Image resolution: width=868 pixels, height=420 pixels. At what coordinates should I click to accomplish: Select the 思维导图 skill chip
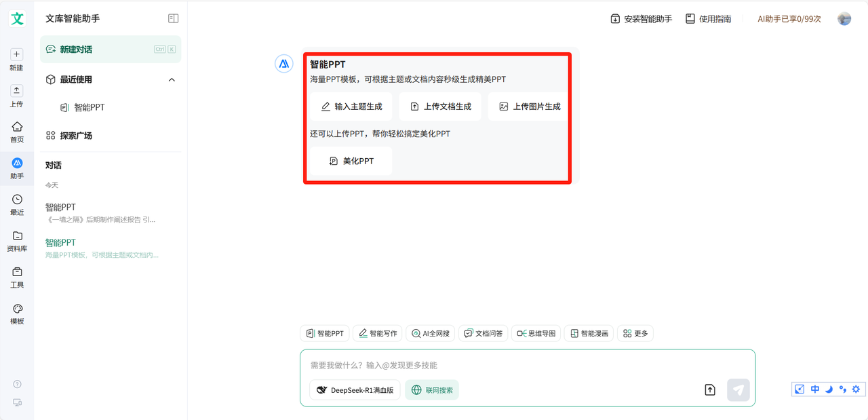tap(536, 333)
